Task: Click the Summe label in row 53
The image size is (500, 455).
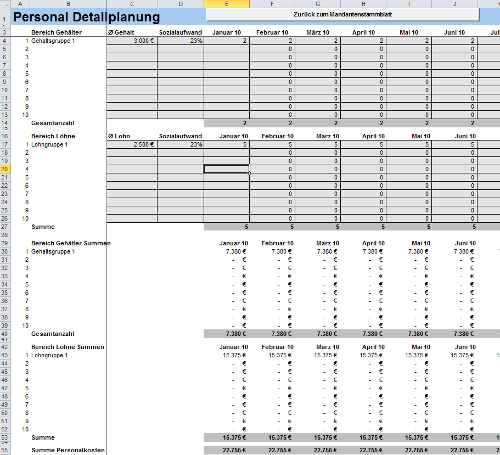Action: [x=43, y=437]
